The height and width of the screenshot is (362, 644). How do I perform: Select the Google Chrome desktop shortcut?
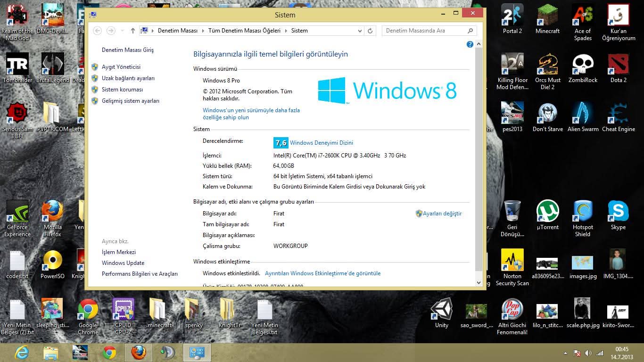point(88,317)
